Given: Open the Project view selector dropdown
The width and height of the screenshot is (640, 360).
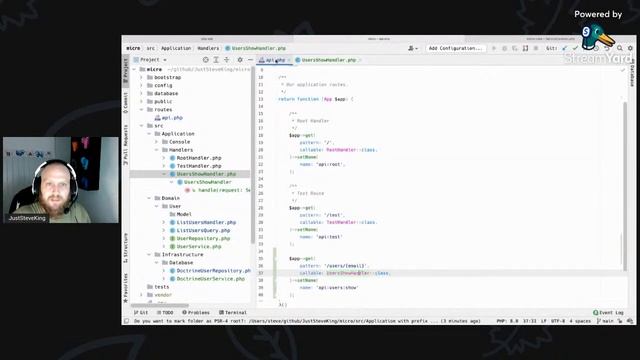Looking at the screenshot, I should pyautogui.click(x=150, y=60).
